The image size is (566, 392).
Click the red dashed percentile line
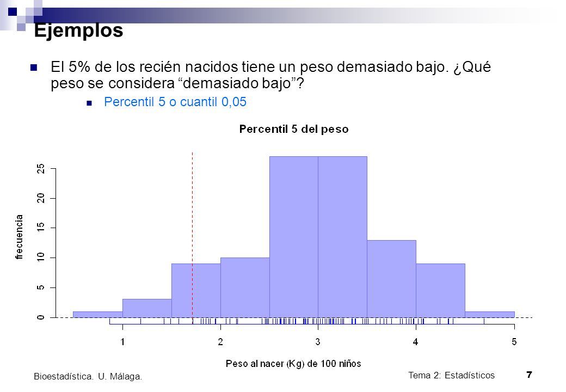coord(193,235)
